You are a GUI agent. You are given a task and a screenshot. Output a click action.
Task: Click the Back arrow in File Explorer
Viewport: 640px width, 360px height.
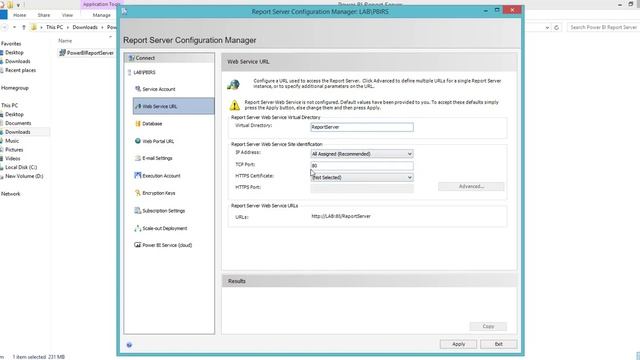[x=5, y=27]
